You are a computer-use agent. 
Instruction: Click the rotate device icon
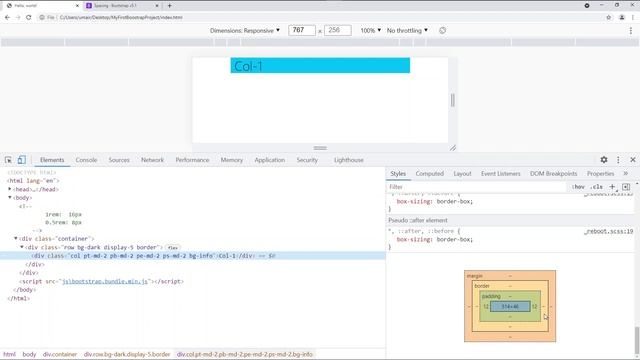pyautogui.click(x=442, y=31)
